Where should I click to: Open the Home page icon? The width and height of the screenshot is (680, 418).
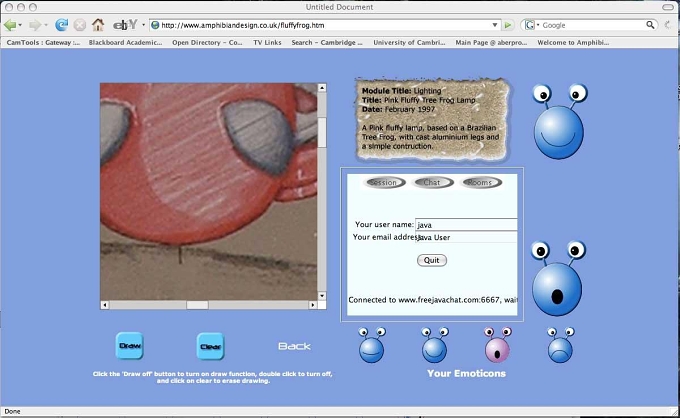coord(98,25)
